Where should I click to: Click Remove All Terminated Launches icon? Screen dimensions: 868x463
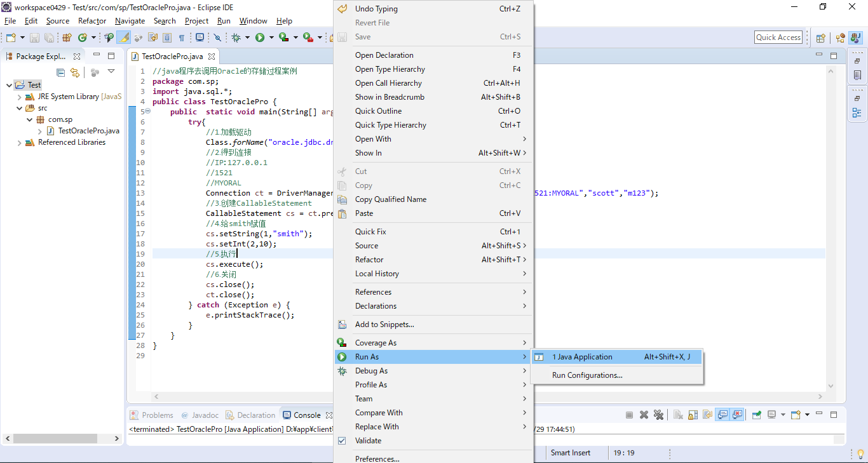(x=658, y=415)
